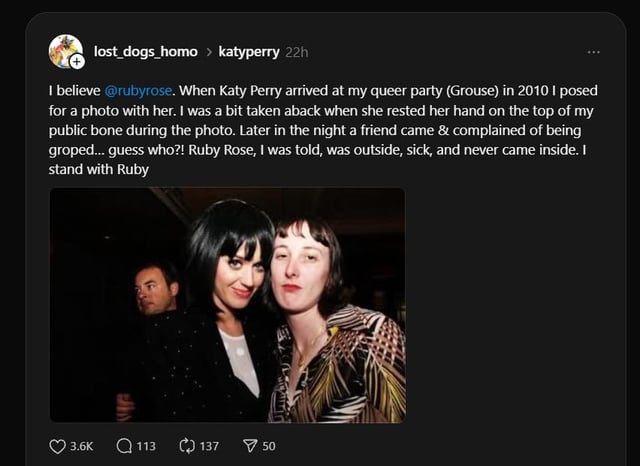This screenshot has height=466, width=640.
Task: View the 3.6K likes count
Action: pyautogui.click(x=83, y=446)
